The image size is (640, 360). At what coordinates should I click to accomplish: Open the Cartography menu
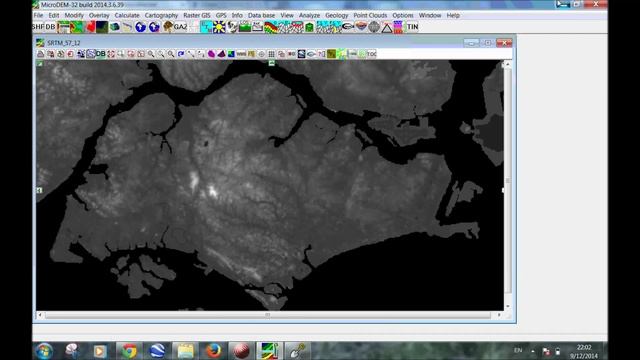click(x=161, y=15)
